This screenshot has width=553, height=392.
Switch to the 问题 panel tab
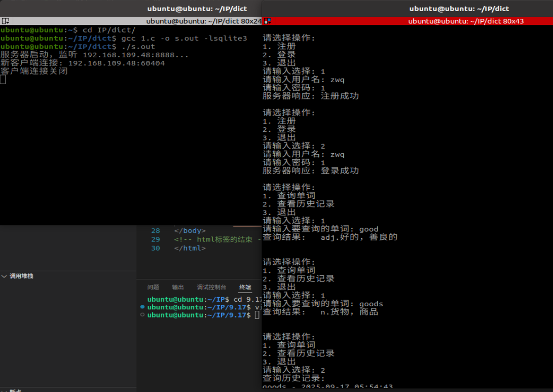click(x=153, y=287)
